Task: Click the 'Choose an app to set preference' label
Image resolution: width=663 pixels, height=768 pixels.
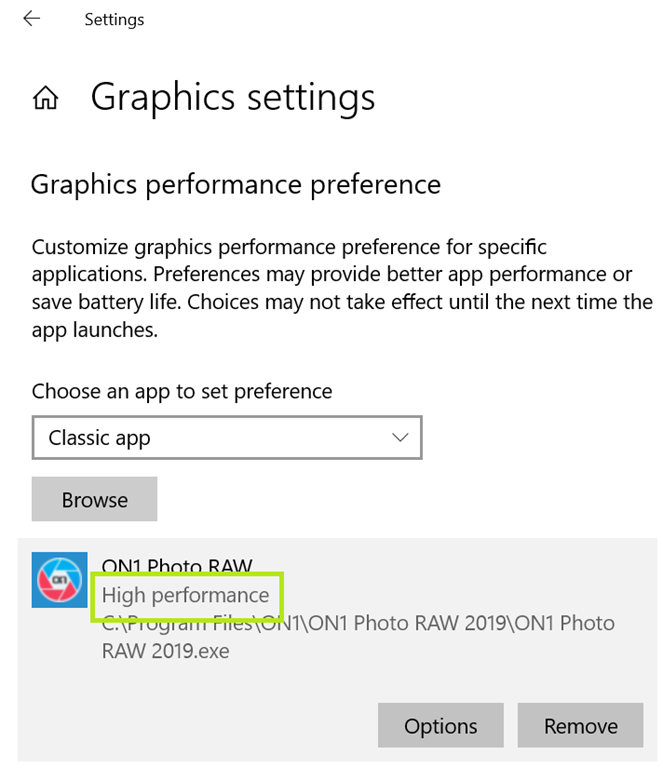Action: click(x=182, y=391)
